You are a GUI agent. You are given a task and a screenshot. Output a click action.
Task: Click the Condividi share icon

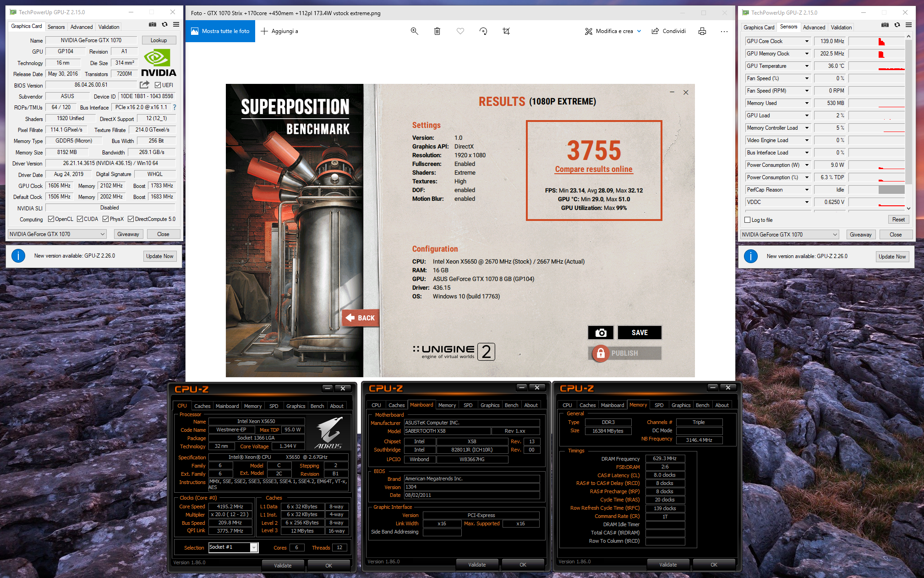(x=656, y=31)
